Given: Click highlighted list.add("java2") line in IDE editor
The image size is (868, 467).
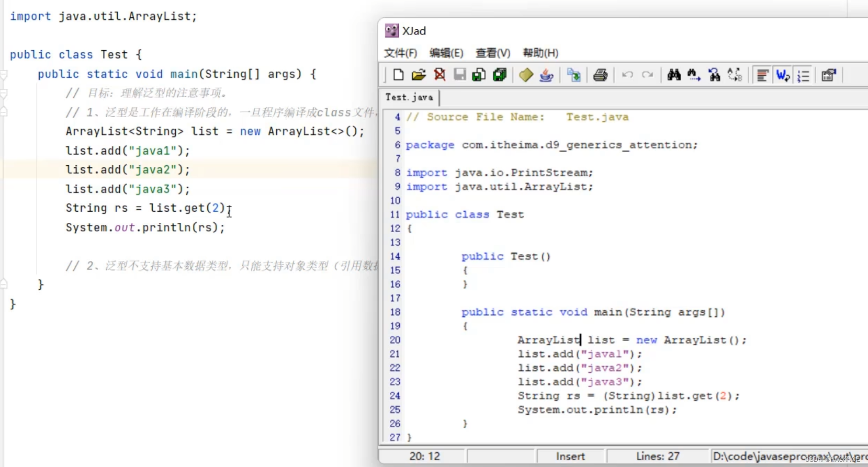Looking at the screenshot, I should [x=128, y=169].
